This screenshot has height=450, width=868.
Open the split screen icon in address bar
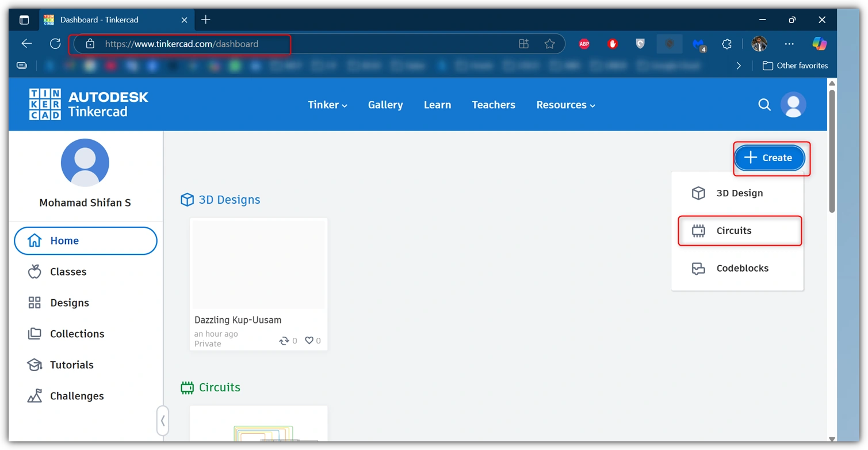523,44
